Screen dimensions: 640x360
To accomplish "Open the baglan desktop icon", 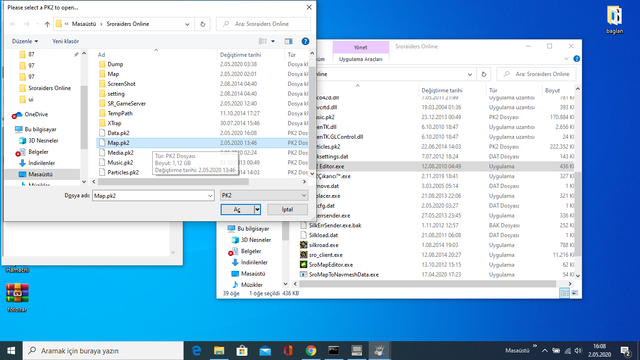I will pos(614,20).
